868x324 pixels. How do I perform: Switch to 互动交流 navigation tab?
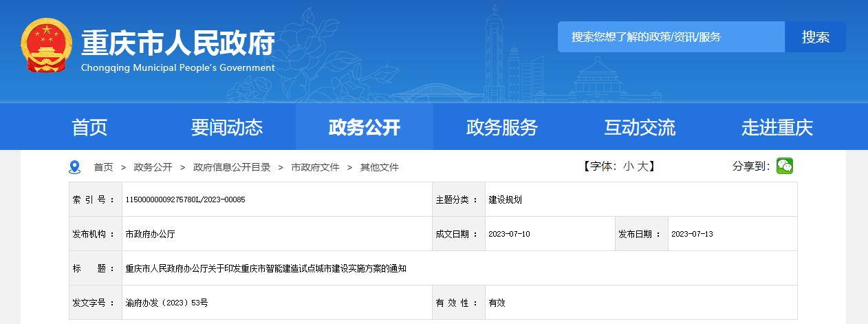[x=640, y=127]
